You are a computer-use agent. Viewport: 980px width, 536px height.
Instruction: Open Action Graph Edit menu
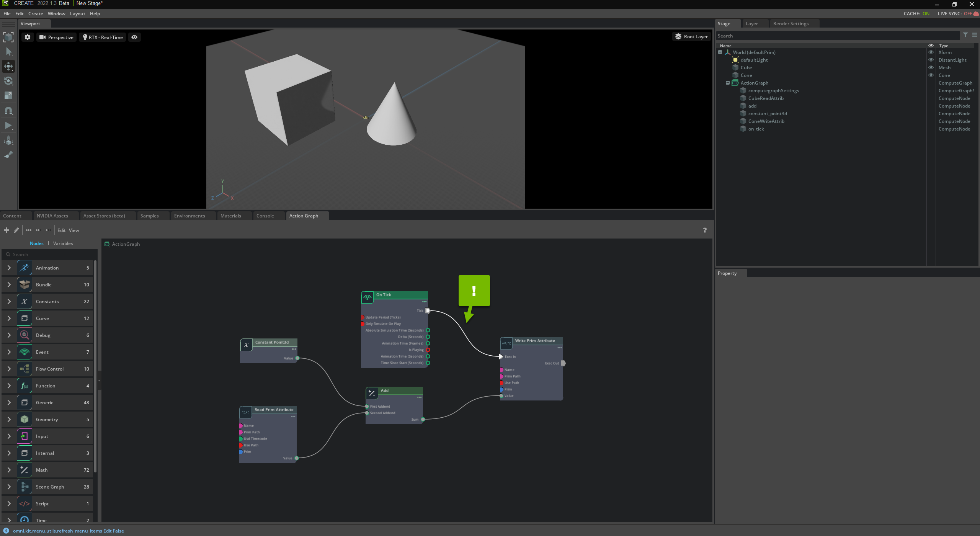61,230
